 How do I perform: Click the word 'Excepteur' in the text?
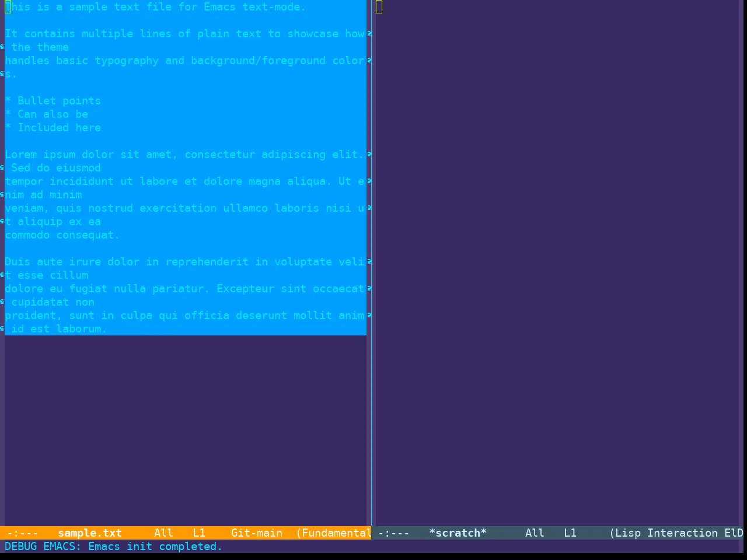(x=245, y=289)
